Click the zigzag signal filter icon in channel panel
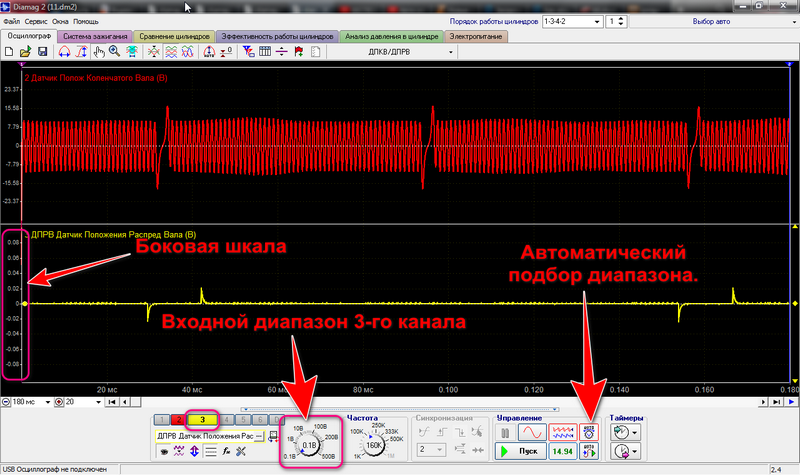The height and width of the screenshot is (475, 800). tap(179, 451)
